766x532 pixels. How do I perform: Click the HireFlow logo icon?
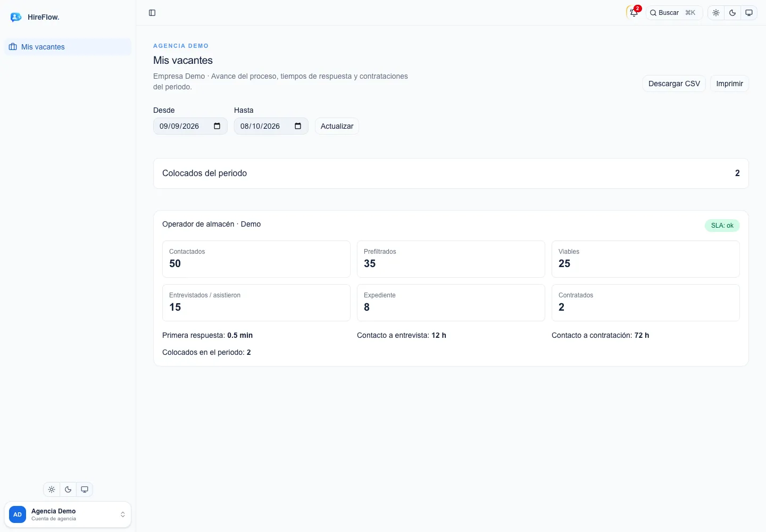pos(16,17)
